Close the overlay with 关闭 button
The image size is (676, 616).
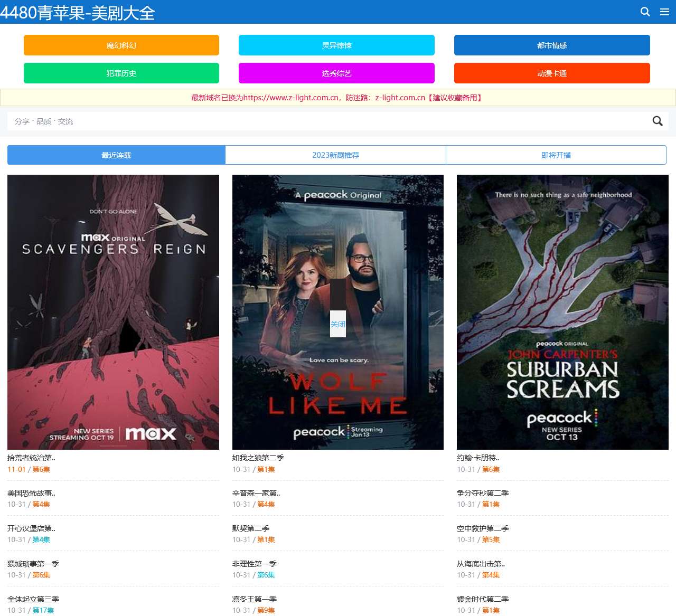pyautogui.click(x=338, y=324)
